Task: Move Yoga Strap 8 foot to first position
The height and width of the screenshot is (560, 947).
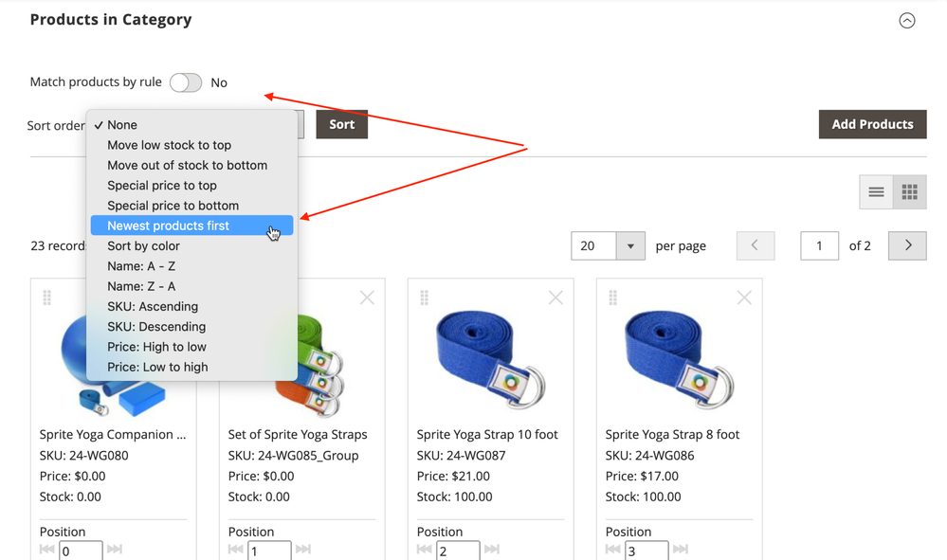Action: 613,550
